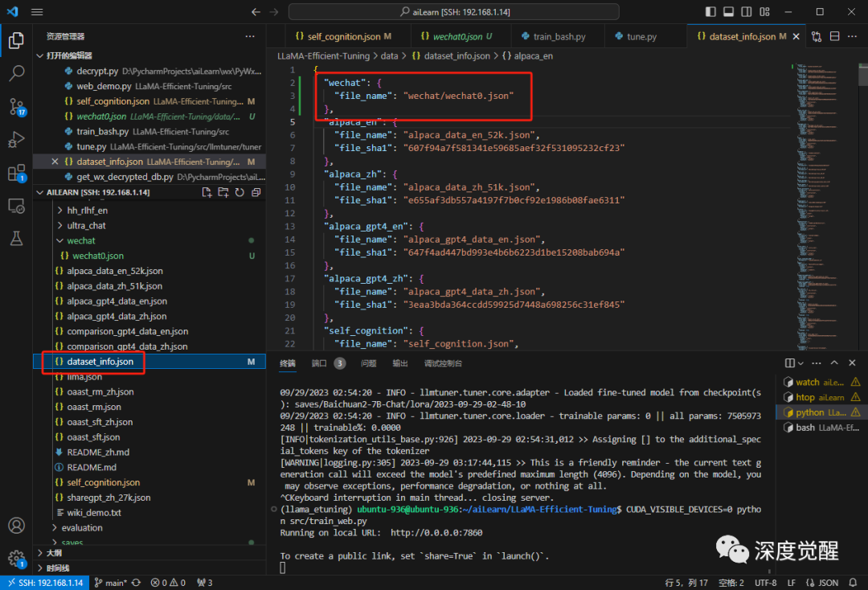868x590 pixels.
Task: Open the Output panel tab
Action: pyautogui.click(x=399, y=363)
